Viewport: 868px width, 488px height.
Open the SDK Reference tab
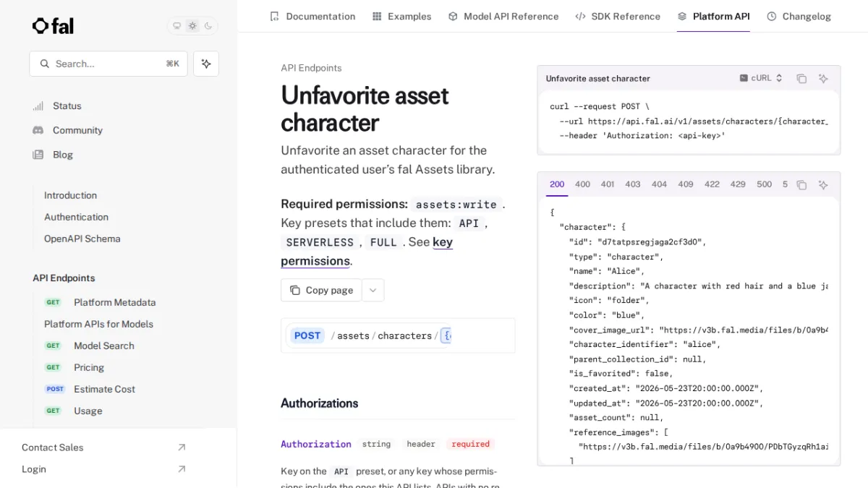click(618, 16)
